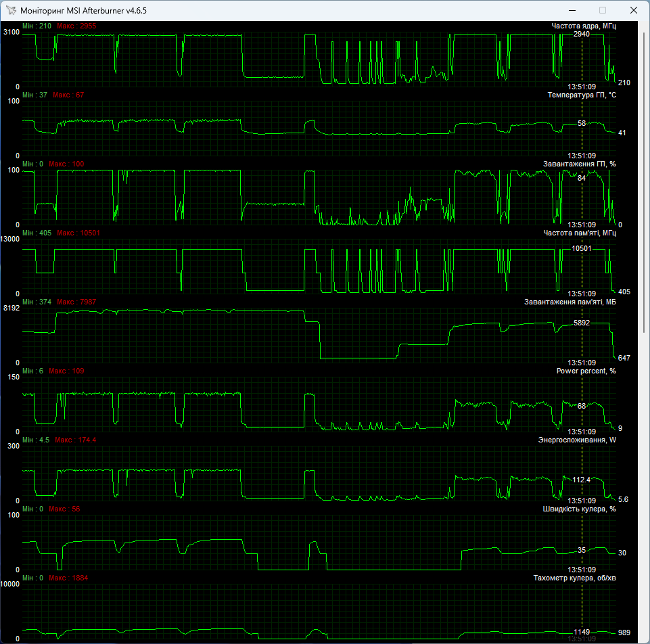650x644 pixels.
Task: Click the 10501 marker value on memory clock graph
Action: point(582,248)
